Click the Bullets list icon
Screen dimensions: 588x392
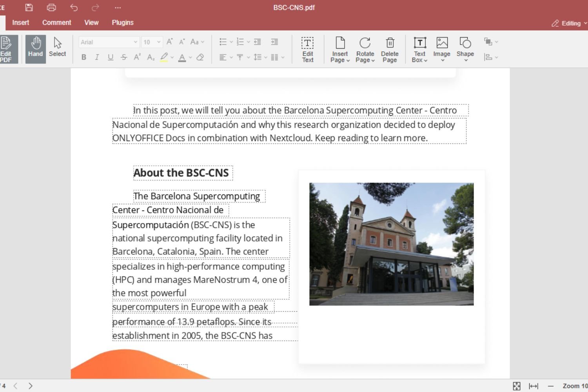[x=223, y=42]
